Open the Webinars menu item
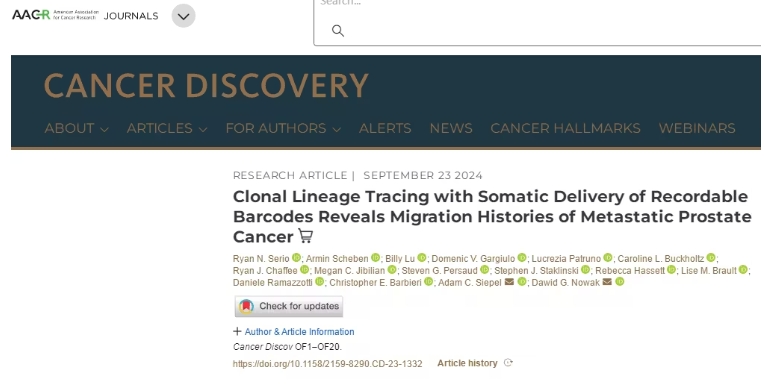This screenshot has height=391, width=767. [697, 128]
